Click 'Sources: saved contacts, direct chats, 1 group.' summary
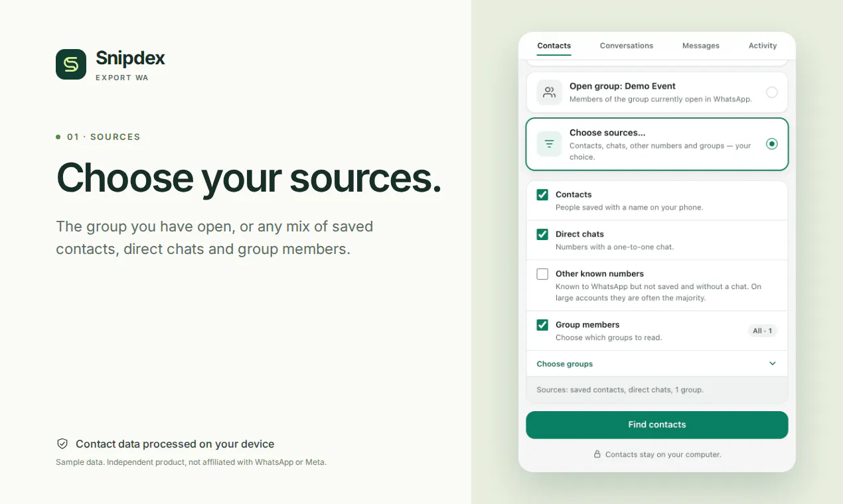The width and height of the screenshot is (843, 504). 620,390
